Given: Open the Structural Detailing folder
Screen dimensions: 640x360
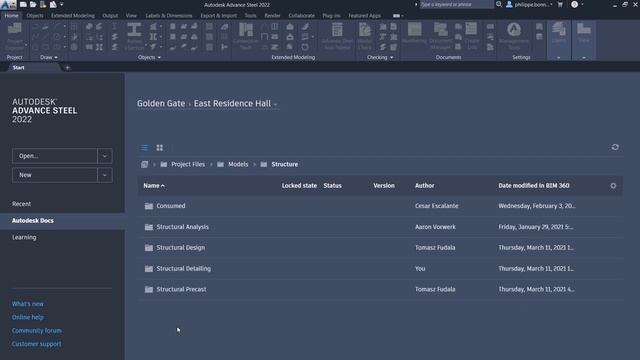Looking at the screenshot, I should (184, 269).
